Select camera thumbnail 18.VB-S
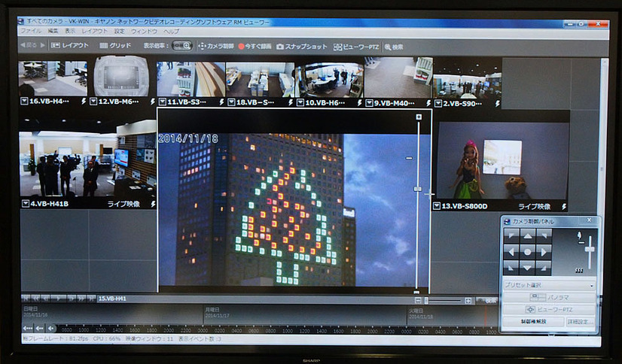 [x=260, y=79]
